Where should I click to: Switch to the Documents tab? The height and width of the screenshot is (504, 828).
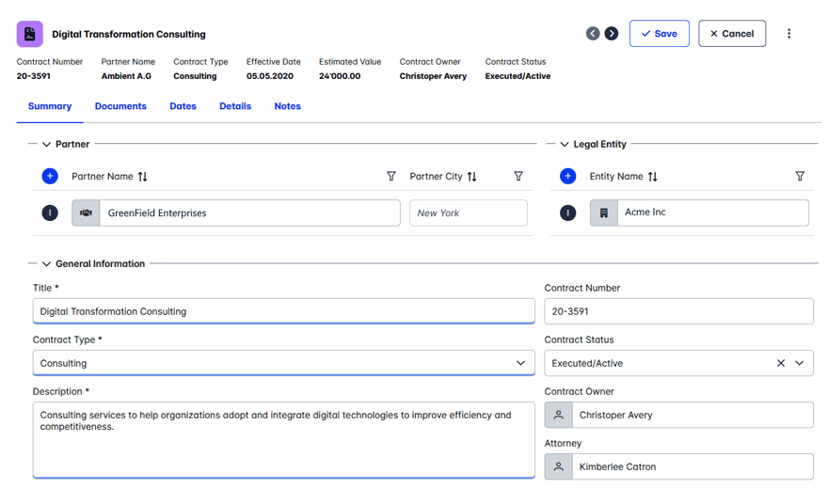pyautogui.click(x=120, y=106)
